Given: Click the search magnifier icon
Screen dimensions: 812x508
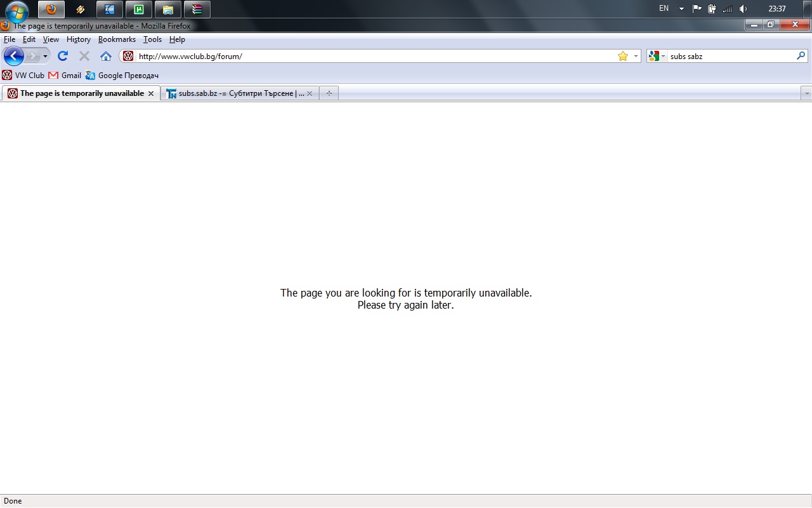Looking at the screenshot, I should [x=801, y=56].
